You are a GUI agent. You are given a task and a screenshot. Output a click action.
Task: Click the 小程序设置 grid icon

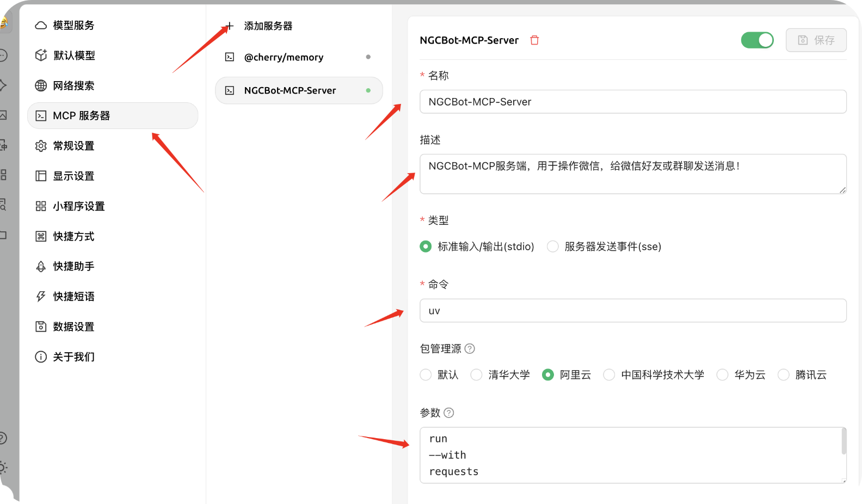coord(41,206)
